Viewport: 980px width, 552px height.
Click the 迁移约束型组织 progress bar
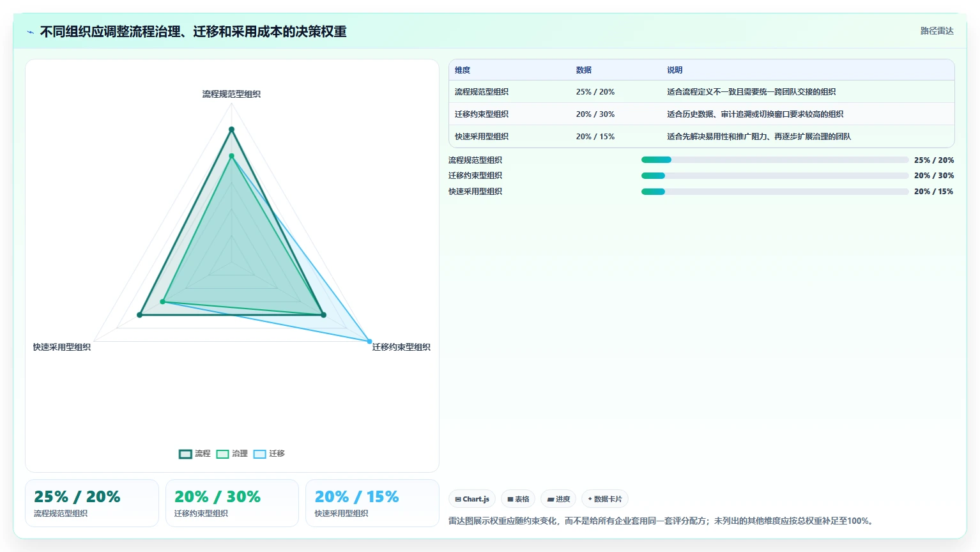point(775,176)
